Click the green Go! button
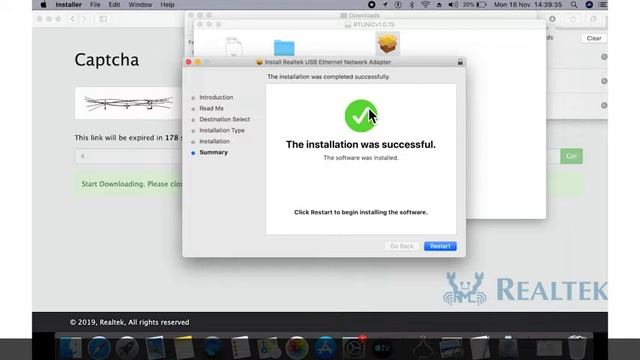 point(571,156)
